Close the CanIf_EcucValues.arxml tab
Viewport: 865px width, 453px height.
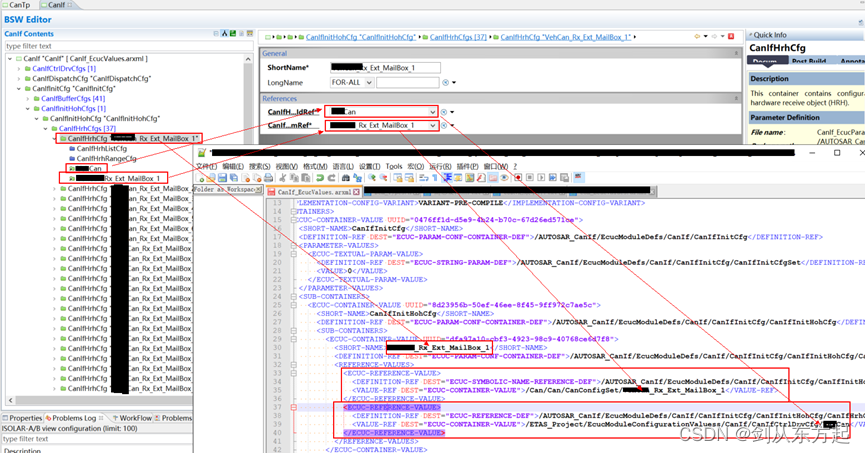(356, 192)
